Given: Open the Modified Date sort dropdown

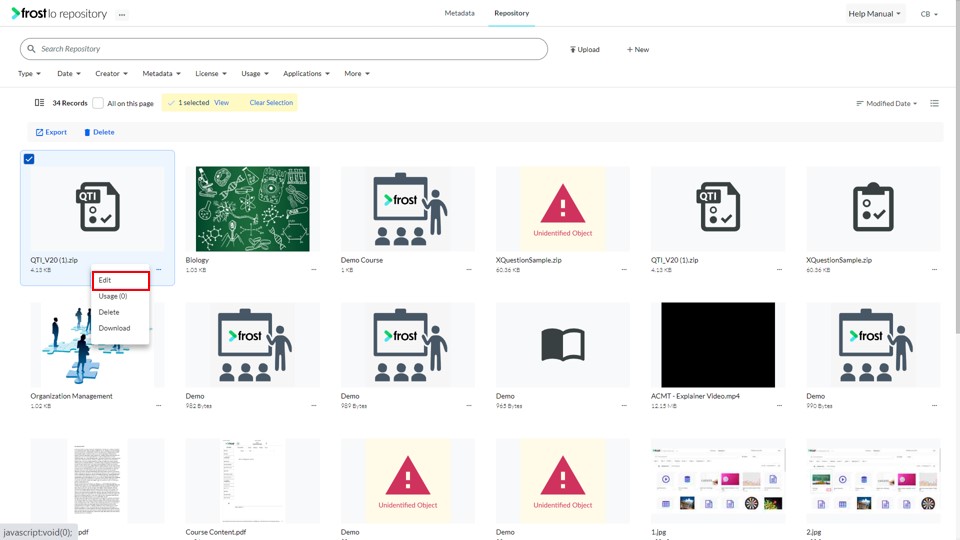Looking at the screenshot, I should coord(887,103).
